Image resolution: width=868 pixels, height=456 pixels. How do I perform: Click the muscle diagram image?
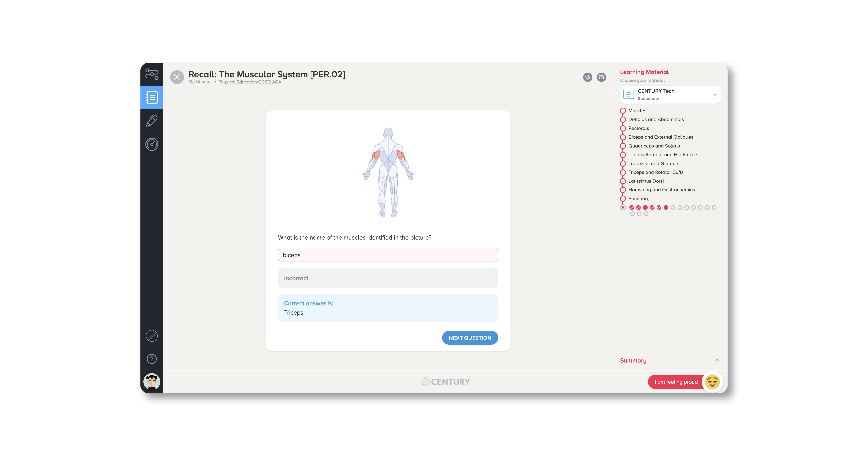click(388, 172)
